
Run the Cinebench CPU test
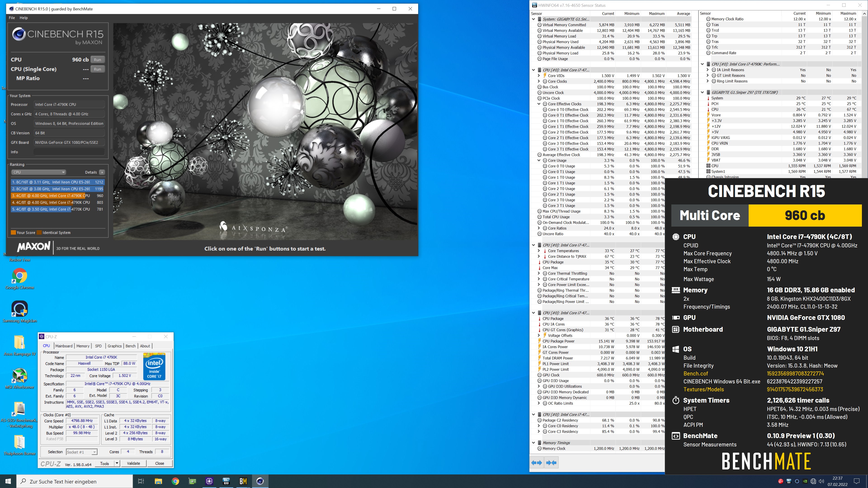pyautogui.click(x=97, y=60)
